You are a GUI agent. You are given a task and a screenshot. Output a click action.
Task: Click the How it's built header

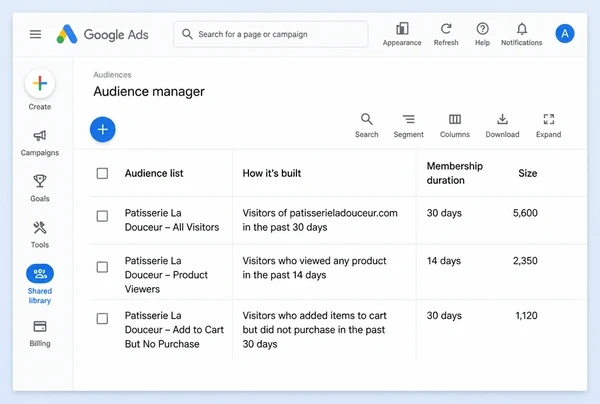(272, 173)
